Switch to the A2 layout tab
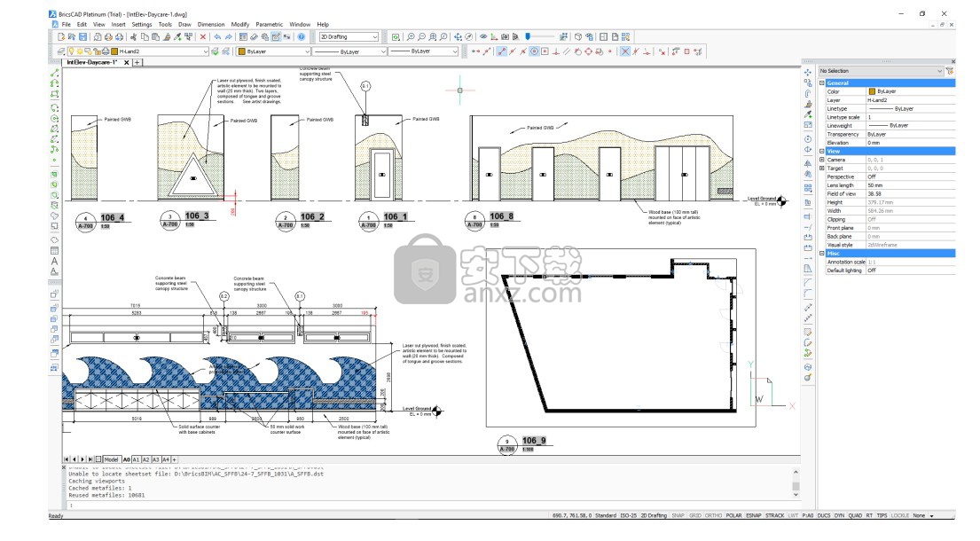 click(x=146, y=459)
